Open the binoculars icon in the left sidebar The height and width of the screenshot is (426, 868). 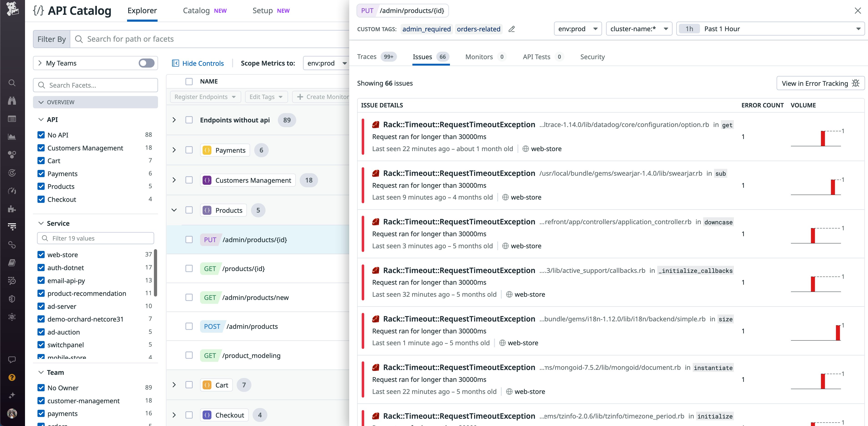12,101
